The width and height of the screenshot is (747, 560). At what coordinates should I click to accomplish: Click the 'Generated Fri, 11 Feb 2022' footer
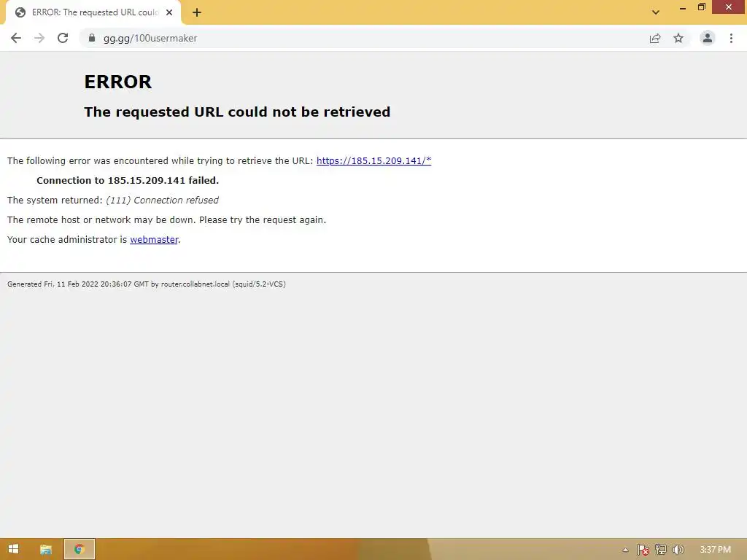click(x=146, y=284)
